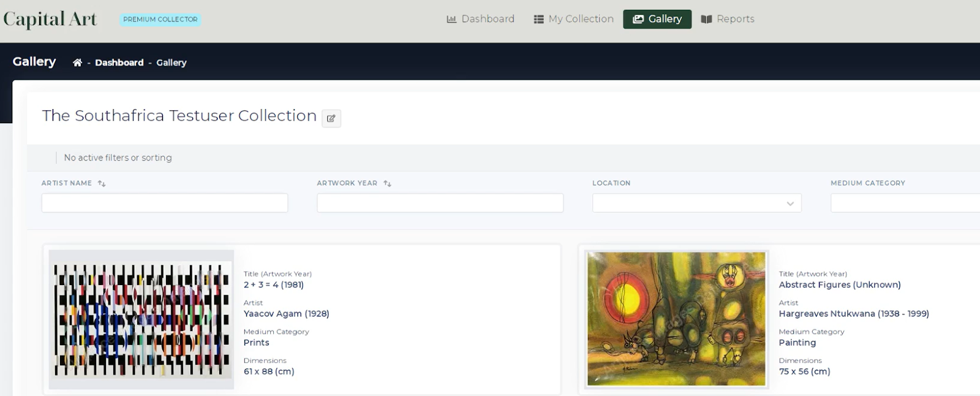
Task: Select the Gallery tab
Action: coord(657,19)
